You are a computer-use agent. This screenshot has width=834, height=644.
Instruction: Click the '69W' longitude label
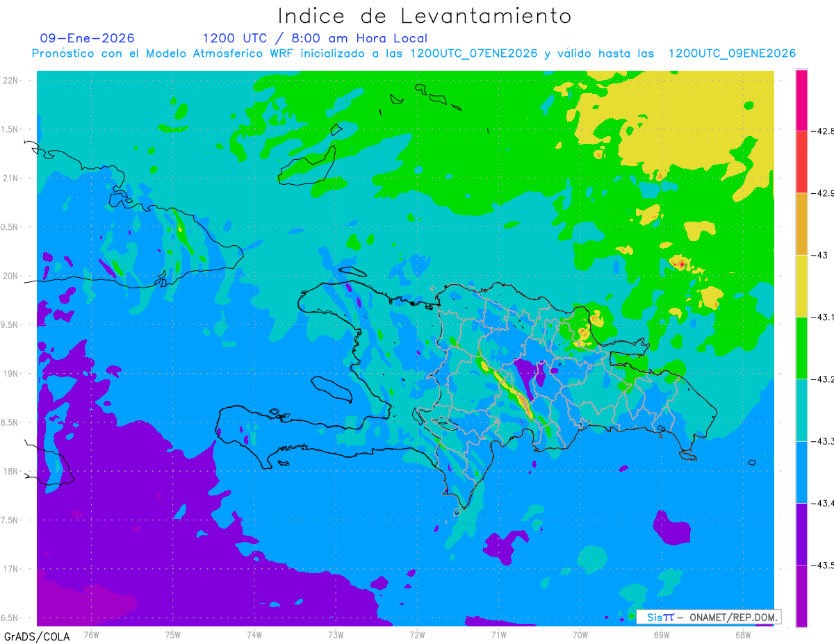click(x=661, y=634)
